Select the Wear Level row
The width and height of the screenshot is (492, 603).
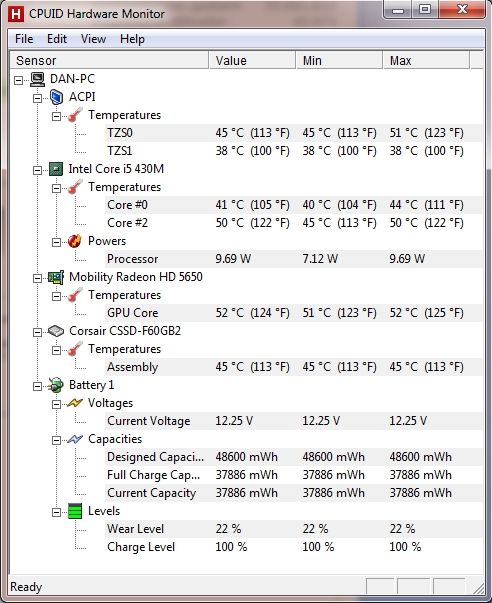[x=294, y=529]
